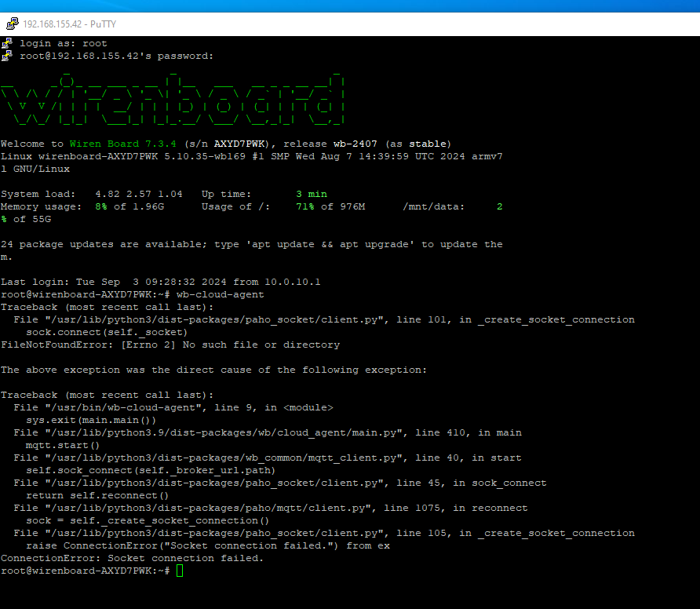The image size is (700, 609).
Task: Click the 'cloud_agent/main.py' path line
Action: coord(268,432)
